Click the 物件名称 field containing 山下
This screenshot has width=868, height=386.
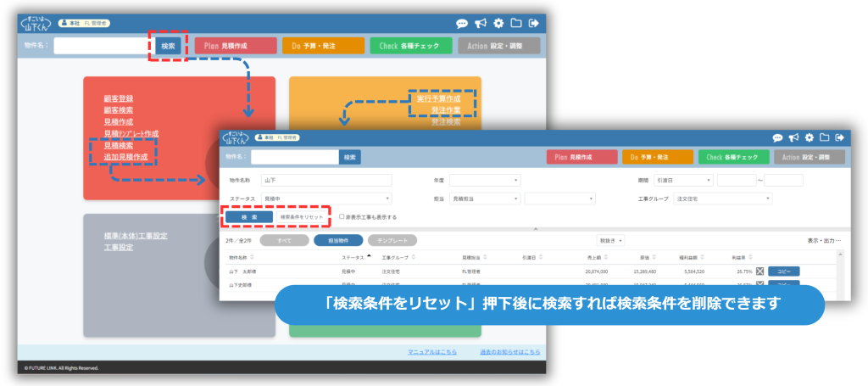[x=326, y=180]
